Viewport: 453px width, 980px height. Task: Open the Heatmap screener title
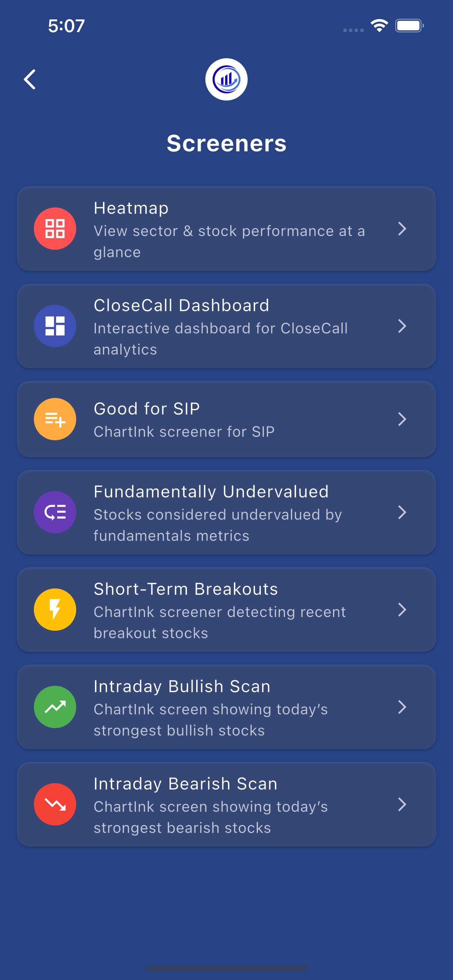pyautogui.click(x=131, y=208)
